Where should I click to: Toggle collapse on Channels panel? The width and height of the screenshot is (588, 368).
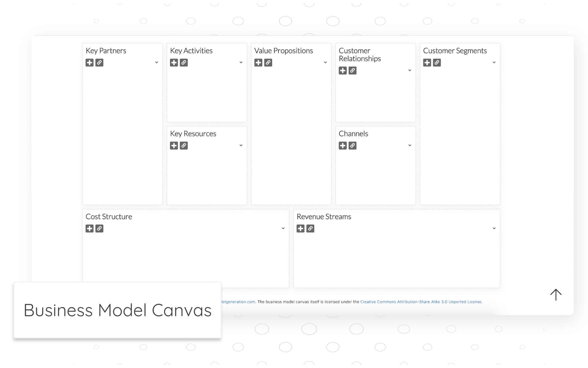pos(409,146)
